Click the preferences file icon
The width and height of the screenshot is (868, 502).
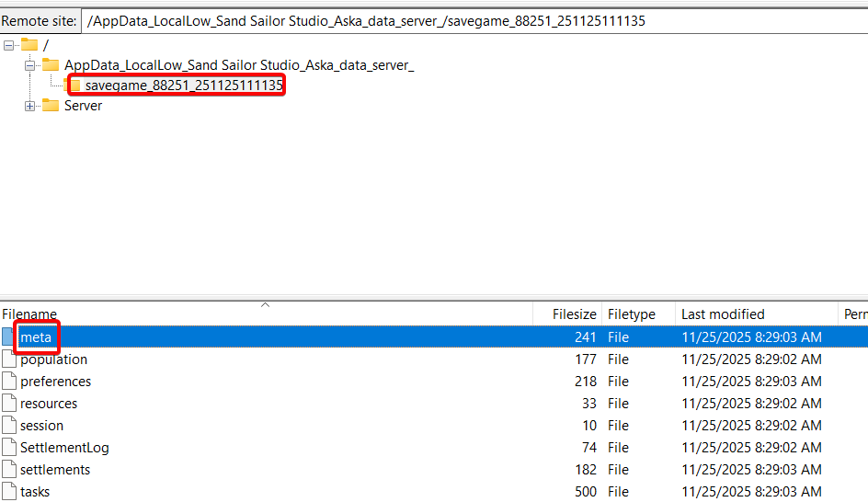(9, 382)
